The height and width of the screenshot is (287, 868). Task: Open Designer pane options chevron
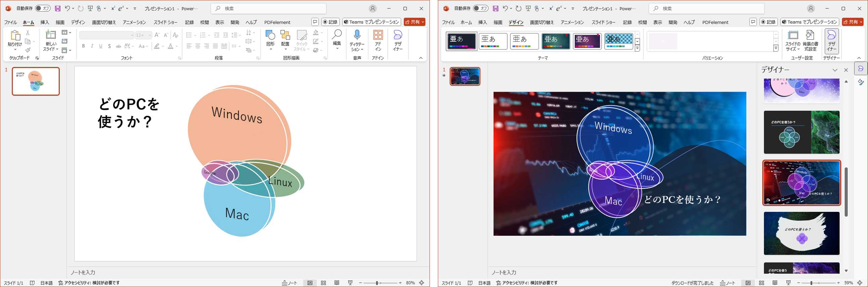(835, 70)
